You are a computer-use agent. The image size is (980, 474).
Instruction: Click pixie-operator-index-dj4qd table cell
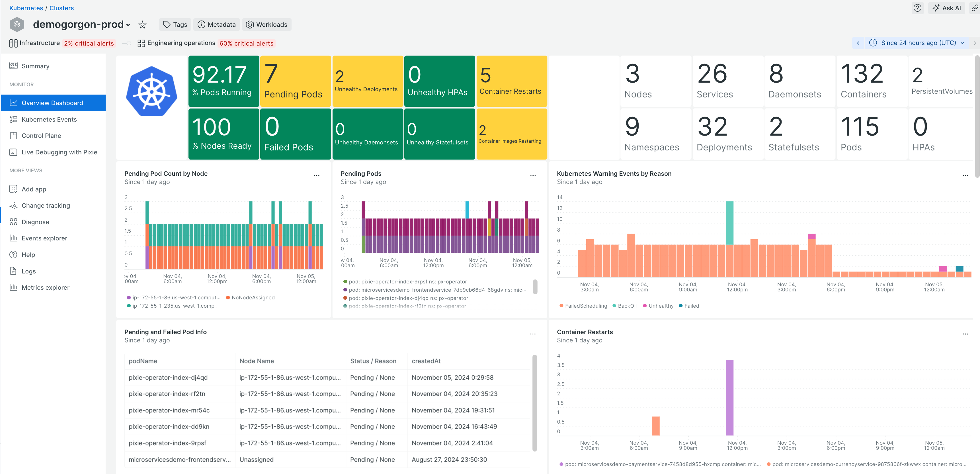pyautogui.click(x=180, y=377)
